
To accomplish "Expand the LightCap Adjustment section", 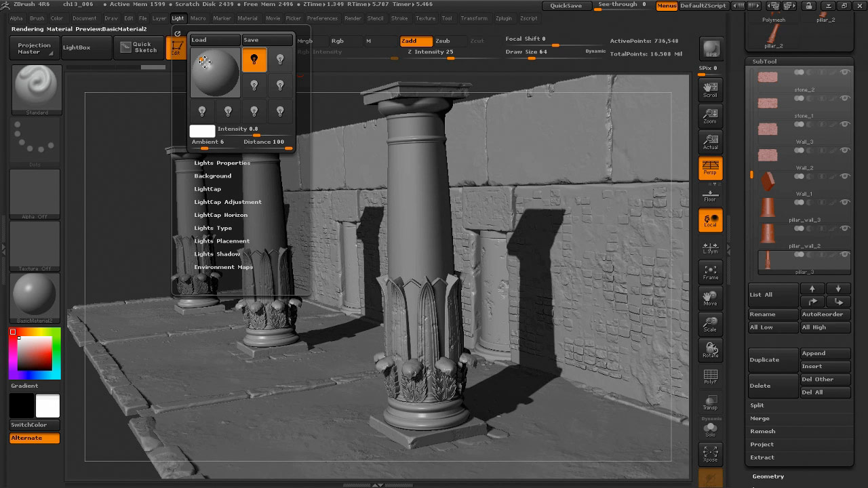I will point(227,202).
